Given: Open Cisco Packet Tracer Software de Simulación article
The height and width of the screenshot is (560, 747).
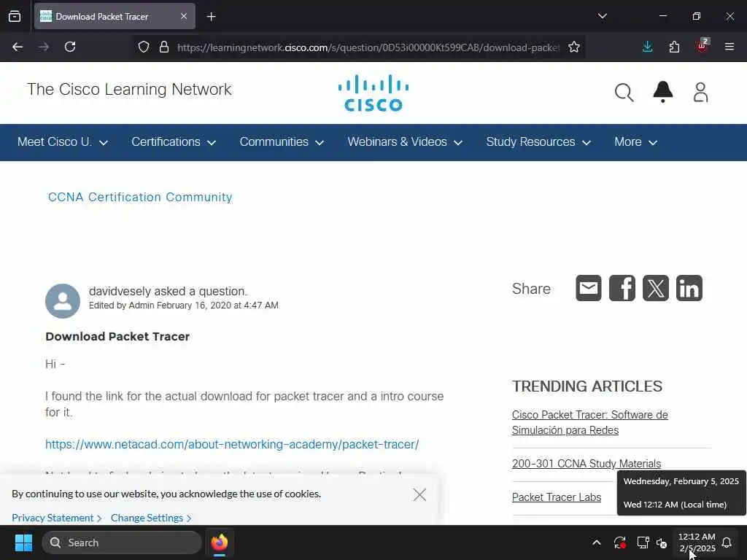Looking at the screenshot, I should pyautogui.click(x=589, y=422).
